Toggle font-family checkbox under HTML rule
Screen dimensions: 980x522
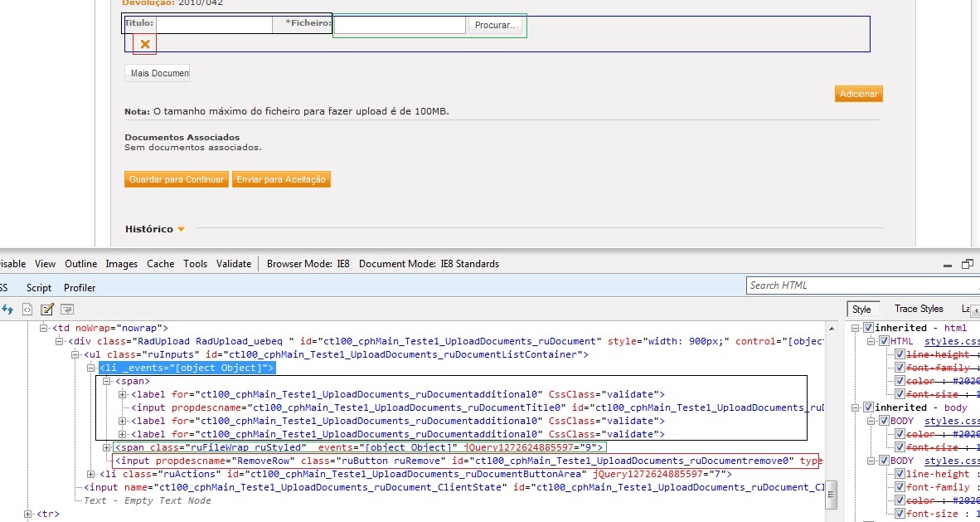click(x=900, y=368)
